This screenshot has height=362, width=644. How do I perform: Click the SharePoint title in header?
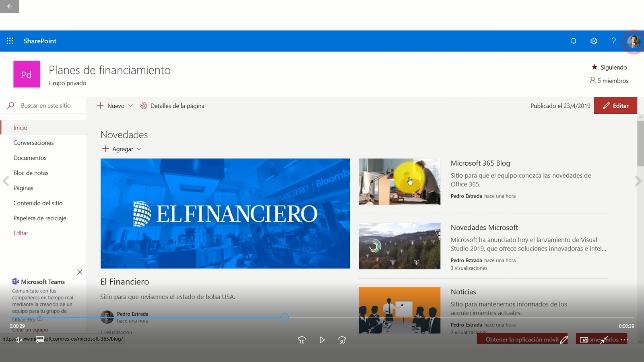pyautogui.click(x=40, y=41)
